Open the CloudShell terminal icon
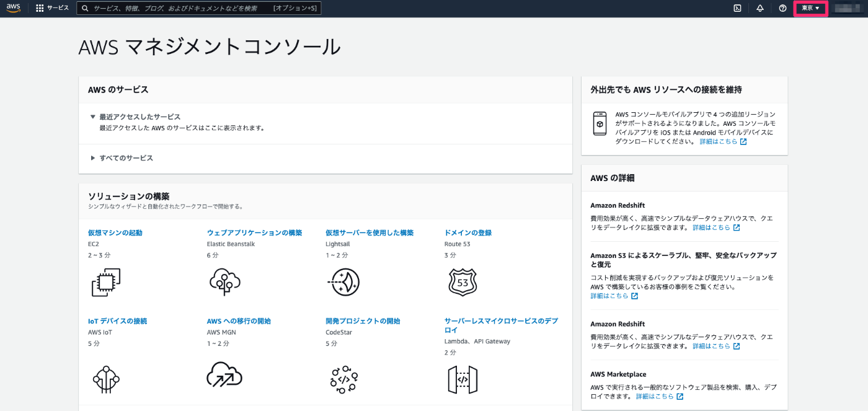The width and height of the screenshot is (868, 411). (737, 8)
